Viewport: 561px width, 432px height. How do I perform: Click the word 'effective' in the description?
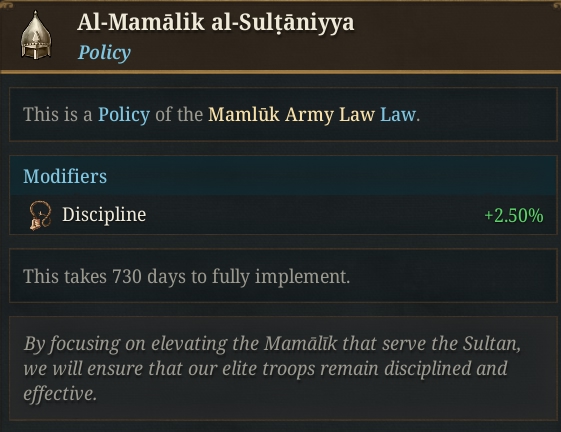pos(60,393)
